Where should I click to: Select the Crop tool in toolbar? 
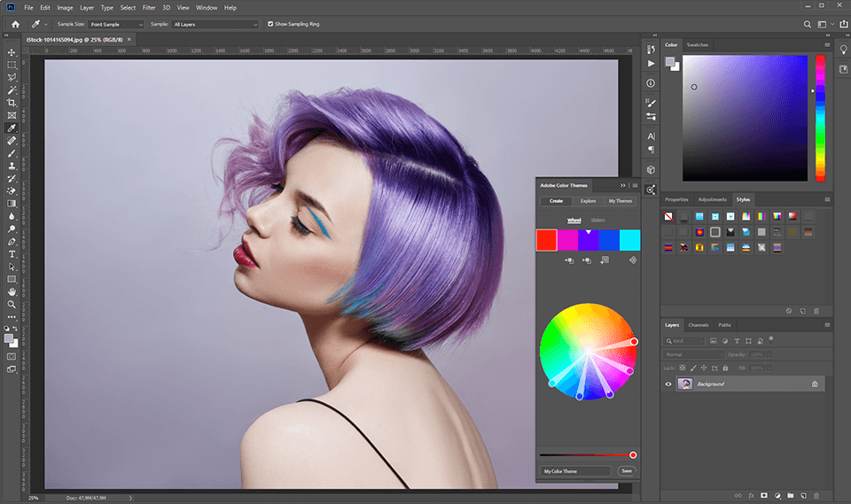point(12,103)
